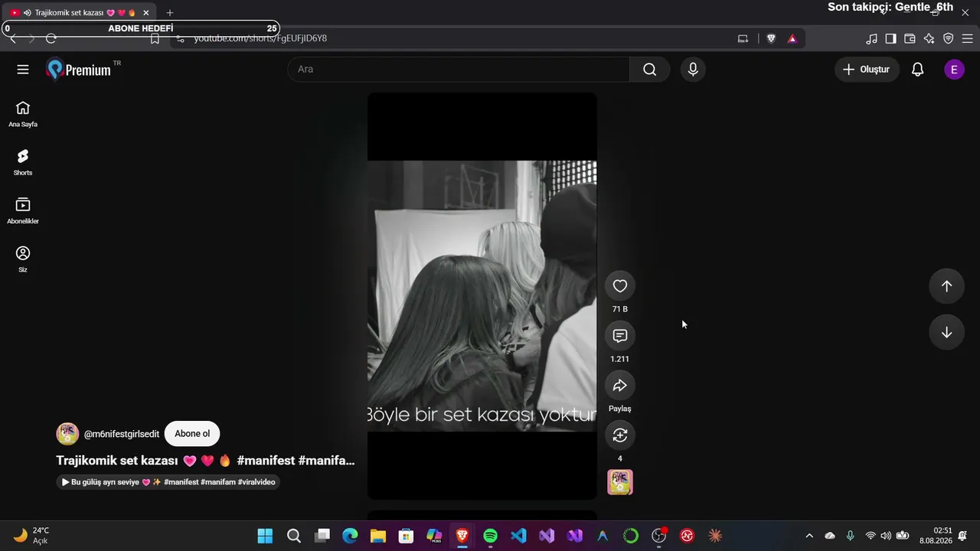The height and width of the screenshot is (551, 980).
Task: Subscribe with the Abone ol button
Action: click(x=192, y=434)
